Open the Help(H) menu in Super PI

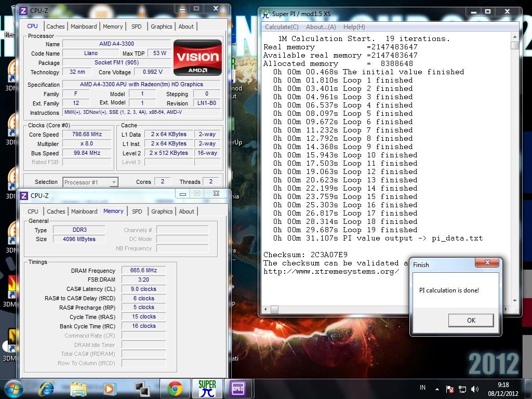coord(354,27)
